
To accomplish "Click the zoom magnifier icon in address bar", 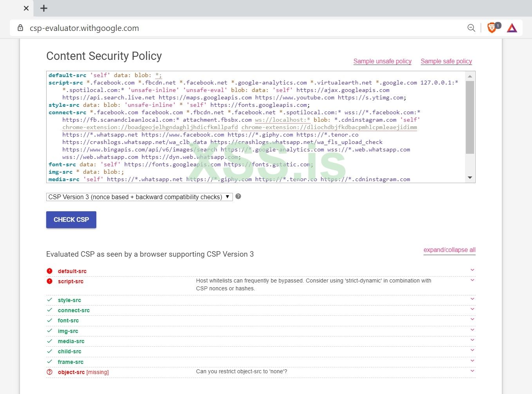I will (471, 28).
